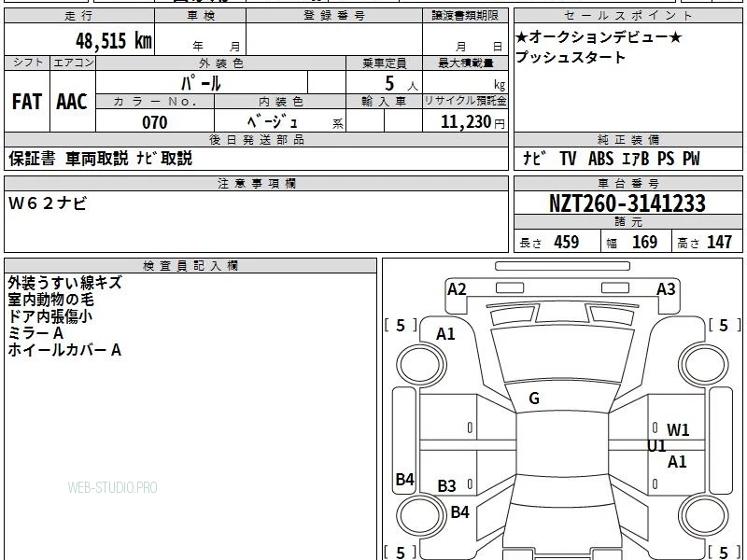Viewport: 747px width, 560px height.
Task: Click the mileage value 48,515 km
Action: pyautogui.click(x=114, y=40)
